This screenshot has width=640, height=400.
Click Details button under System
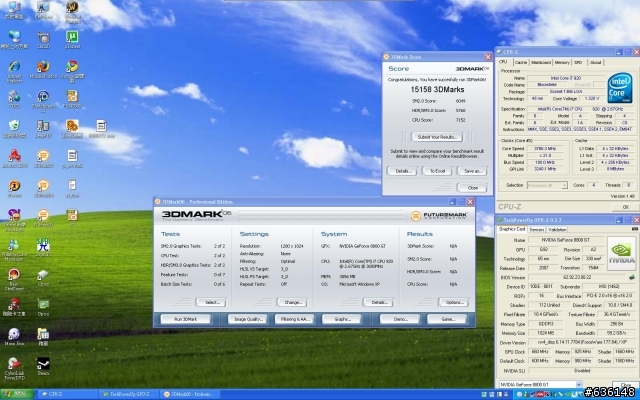pos(378,302)
